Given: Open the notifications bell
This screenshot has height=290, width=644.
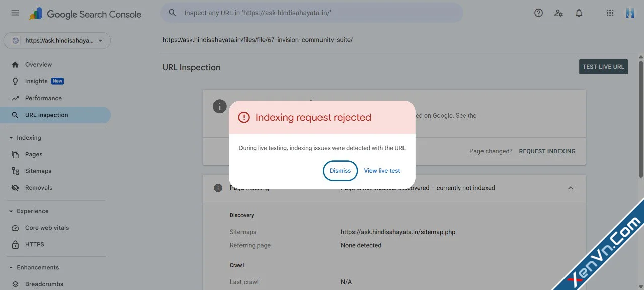Looking at the screenshot, I should tap(579, 13).
